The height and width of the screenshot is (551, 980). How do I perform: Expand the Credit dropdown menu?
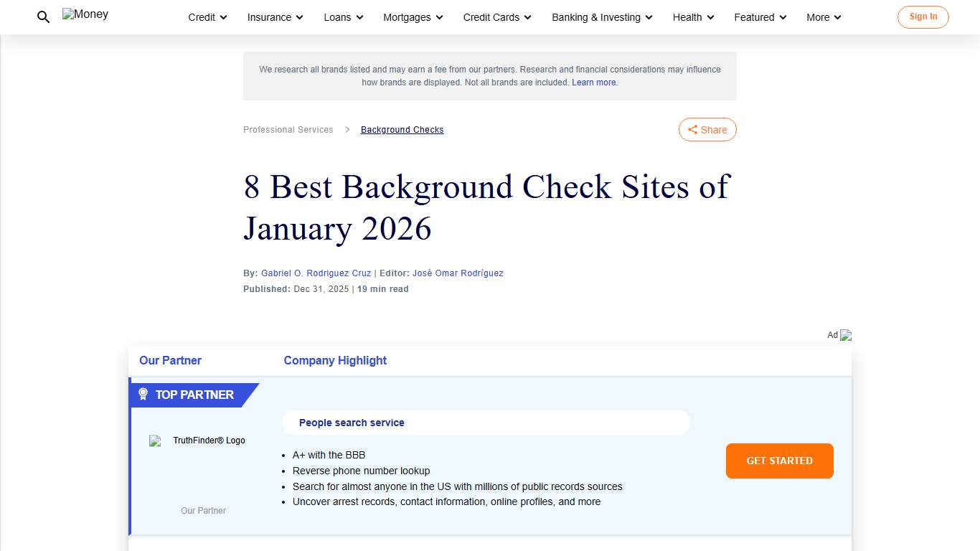[207, 17]
